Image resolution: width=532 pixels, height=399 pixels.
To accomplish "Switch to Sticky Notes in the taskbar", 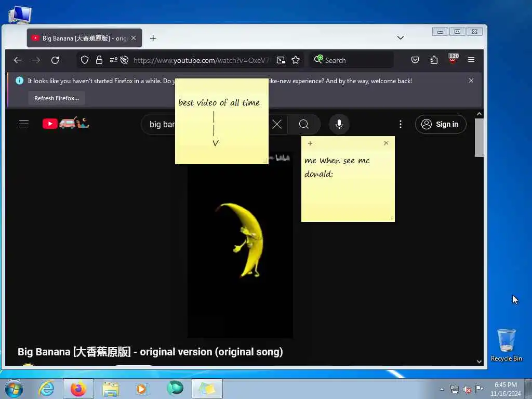I will coord(207,389).
